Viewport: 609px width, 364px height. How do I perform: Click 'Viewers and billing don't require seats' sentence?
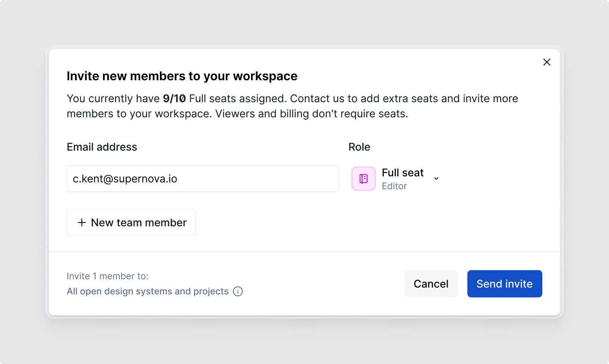[311, 114]
